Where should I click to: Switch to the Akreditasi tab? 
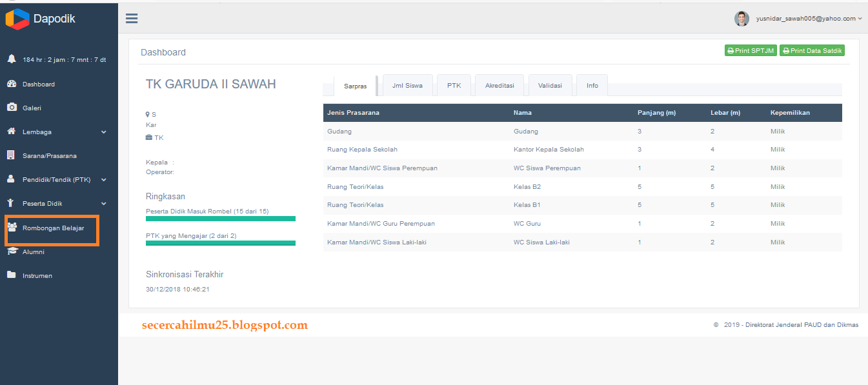500,85
